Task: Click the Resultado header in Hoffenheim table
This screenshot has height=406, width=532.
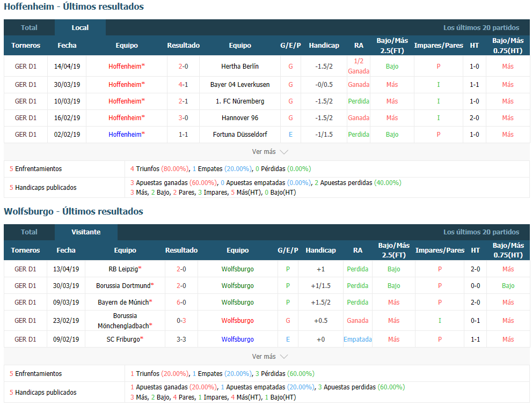Action: coord(183,46)
